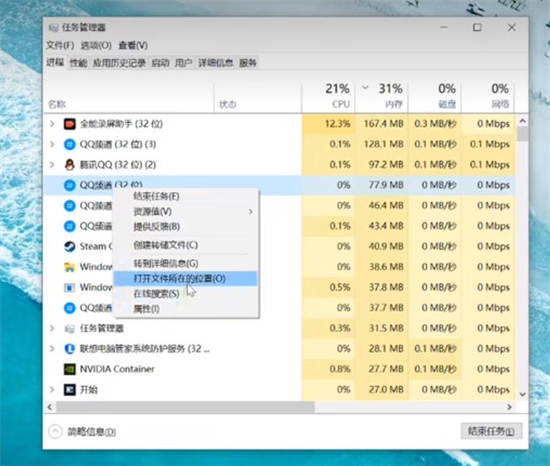
Task: Click the vertical scrollbar up arrow
Action: tap(522, 121)
